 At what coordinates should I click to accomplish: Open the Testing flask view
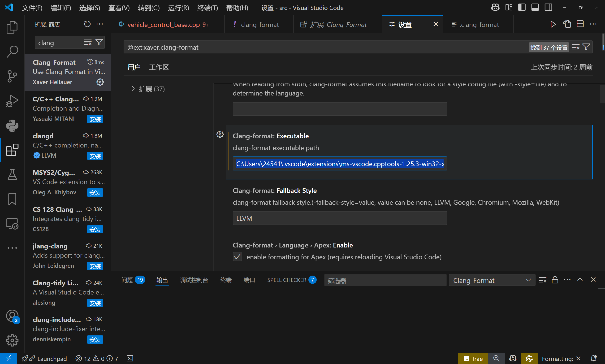(x=12, y=175)
